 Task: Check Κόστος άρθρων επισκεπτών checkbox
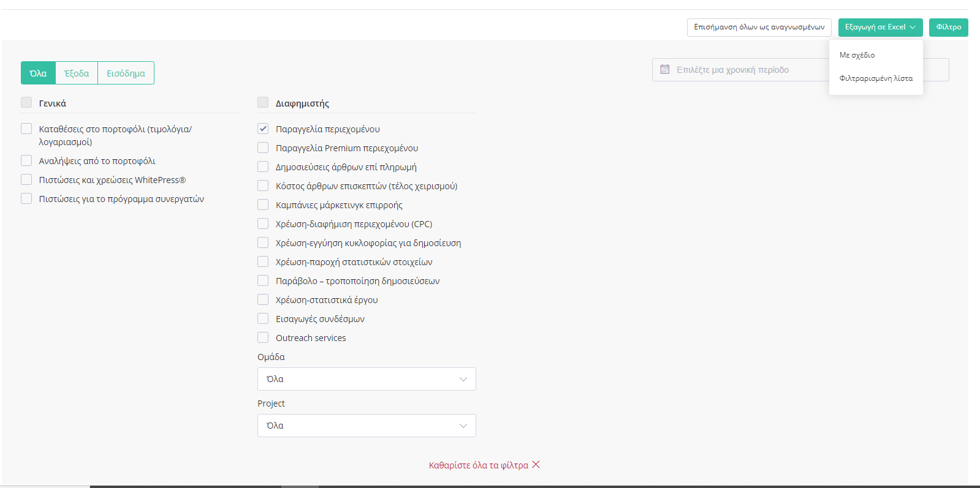click(x=263, y=186)
